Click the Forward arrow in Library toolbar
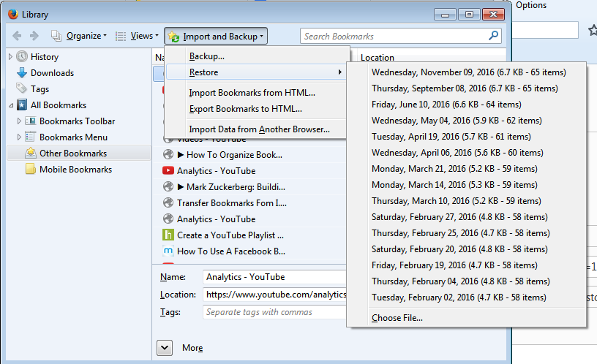This screenshot has width=597, height=364. [x=34, y=36]
